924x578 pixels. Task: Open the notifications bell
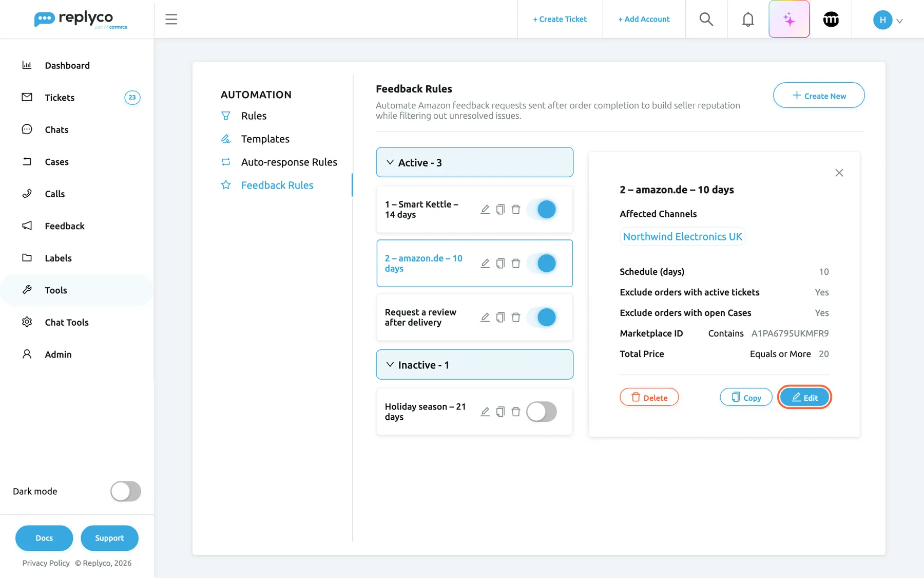748,19
